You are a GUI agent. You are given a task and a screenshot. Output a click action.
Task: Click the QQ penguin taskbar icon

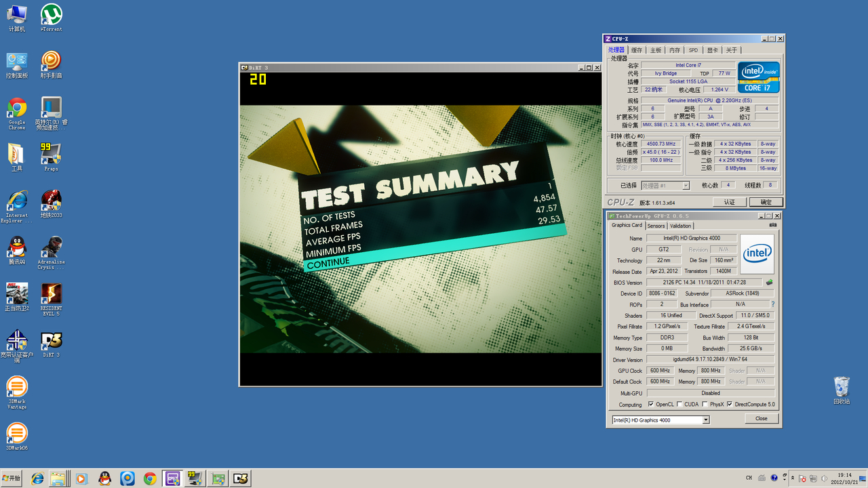(104, 479)
